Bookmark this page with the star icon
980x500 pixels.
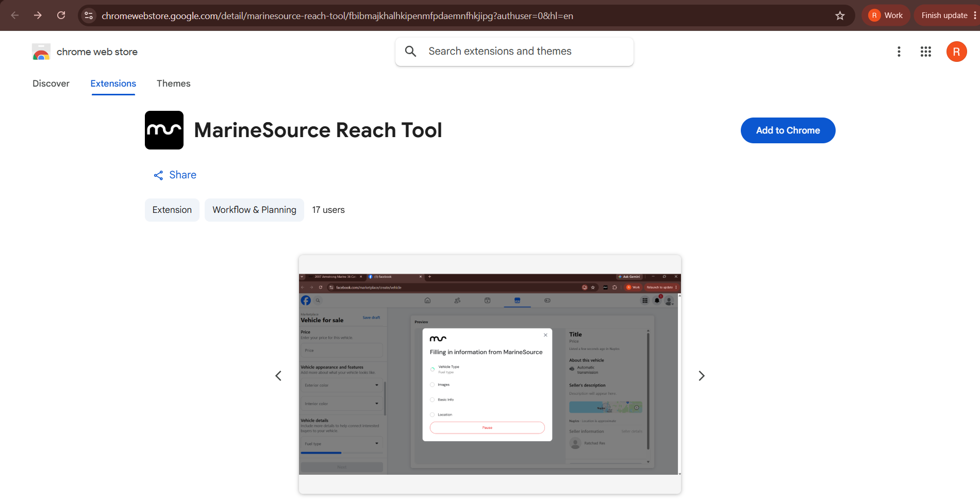pyautogui.click(x=840, y=16)
